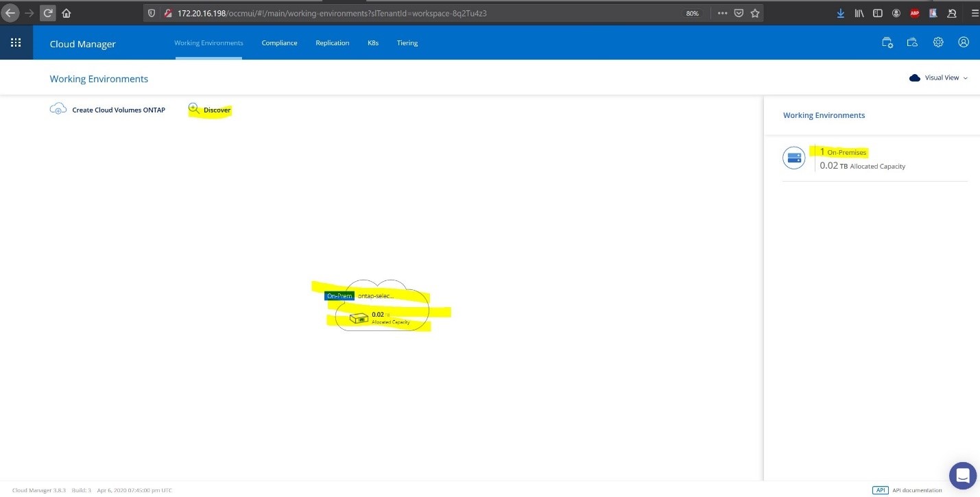
Task: Switch to the Replication tab
Action: [x=333, y=43]
